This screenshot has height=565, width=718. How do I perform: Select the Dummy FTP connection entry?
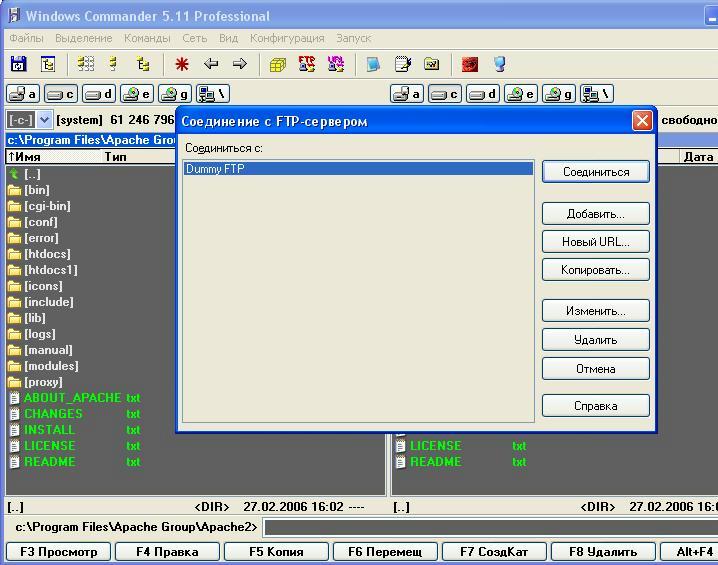point(358,168)
